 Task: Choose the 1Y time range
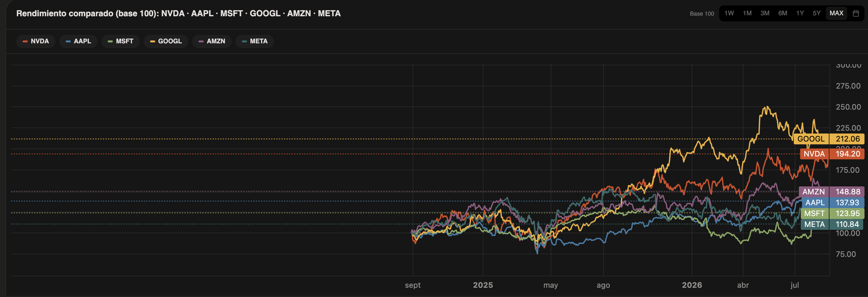tap(800, 13)
